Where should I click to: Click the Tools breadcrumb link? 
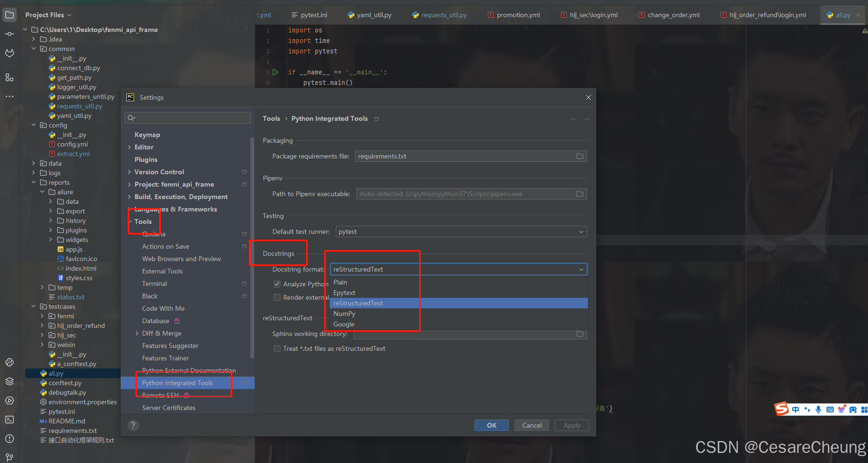(271, 118)
